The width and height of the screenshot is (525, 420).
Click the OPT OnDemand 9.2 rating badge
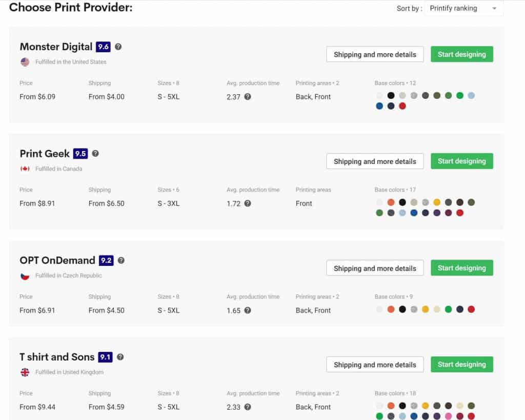(106, 261)
